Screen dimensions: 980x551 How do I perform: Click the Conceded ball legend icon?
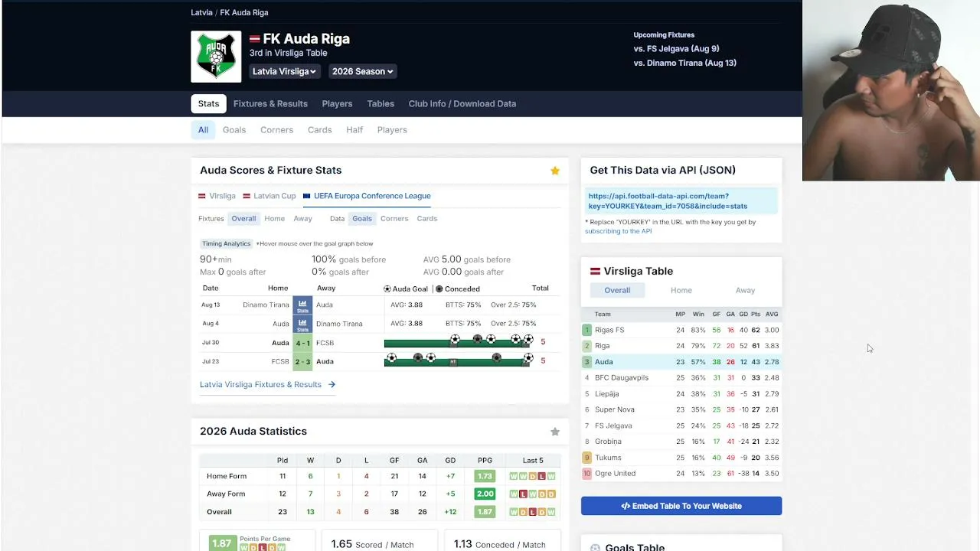tap(439, 289)
